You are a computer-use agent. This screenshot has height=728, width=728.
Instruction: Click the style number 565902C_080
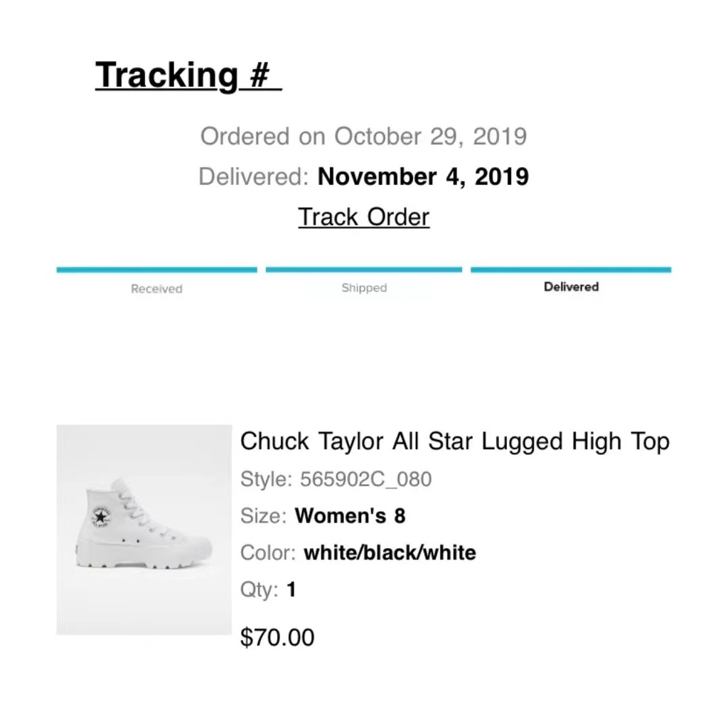(x=365, y=479)
